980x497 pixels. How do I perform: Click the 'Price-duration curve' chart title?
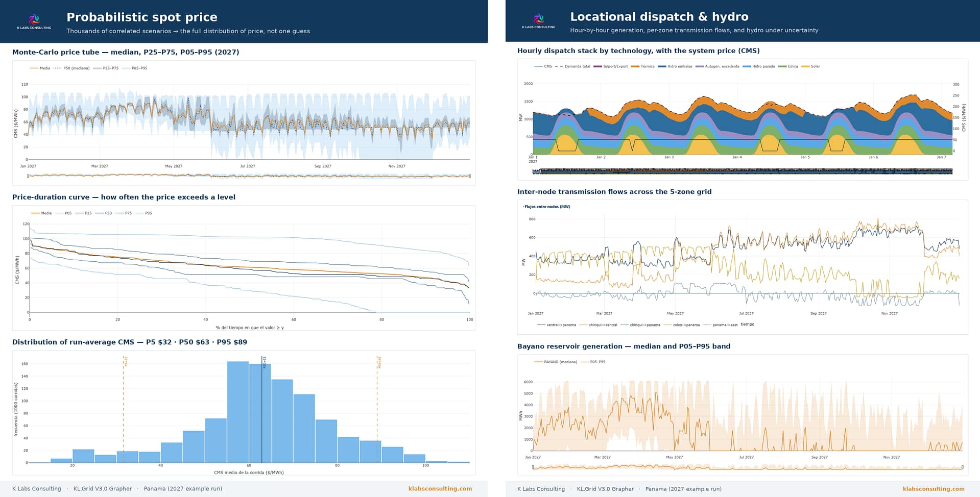click(x=124, y=197)
